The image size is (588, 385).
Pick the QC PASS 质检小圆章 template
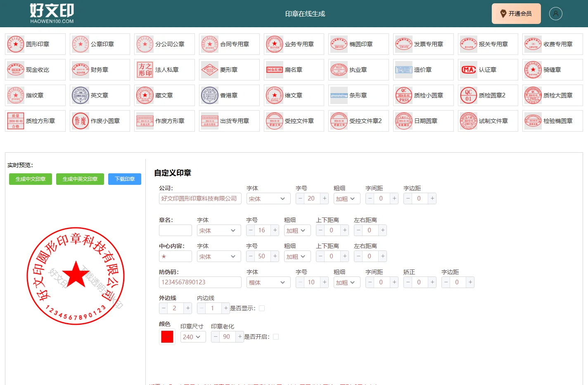pyautogui.click(x=423, y=95)
